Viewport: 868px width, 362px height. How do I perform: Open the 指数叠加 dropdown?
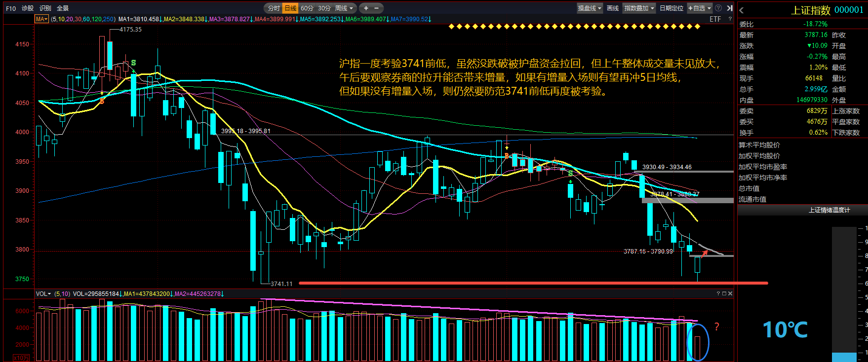[639, 8]
